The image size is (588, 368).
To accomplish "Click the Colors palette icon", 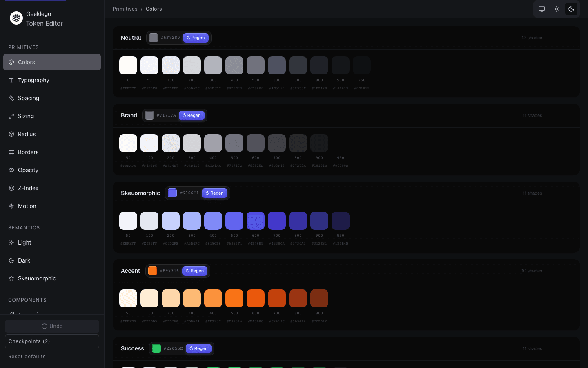I will [x=11, y=62].
